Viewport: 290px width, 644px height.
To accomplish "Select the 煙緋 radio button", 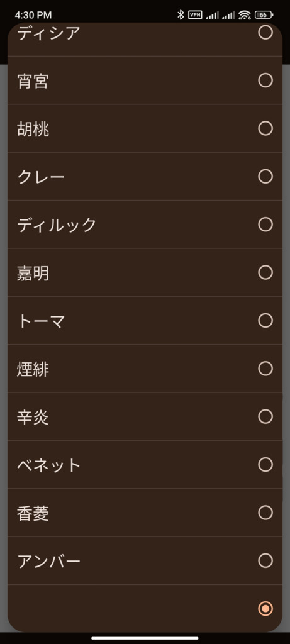I will 265,369.
